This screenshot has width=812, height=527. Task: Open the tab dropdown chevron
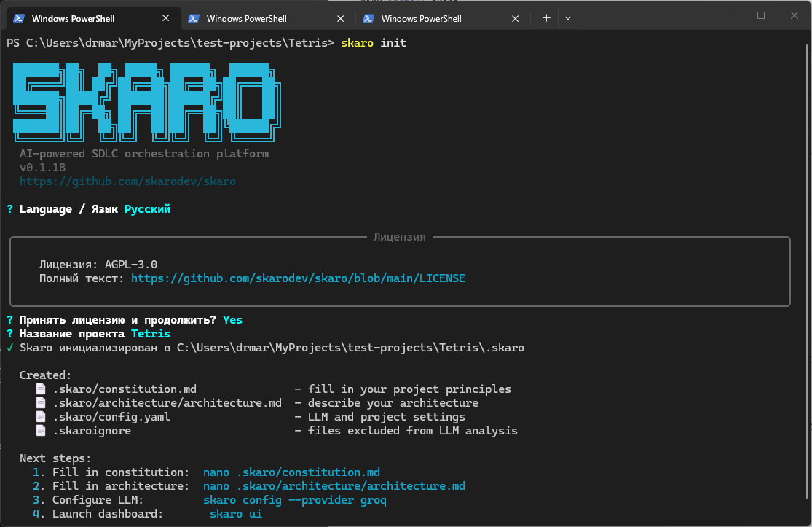tap(567, 17)
